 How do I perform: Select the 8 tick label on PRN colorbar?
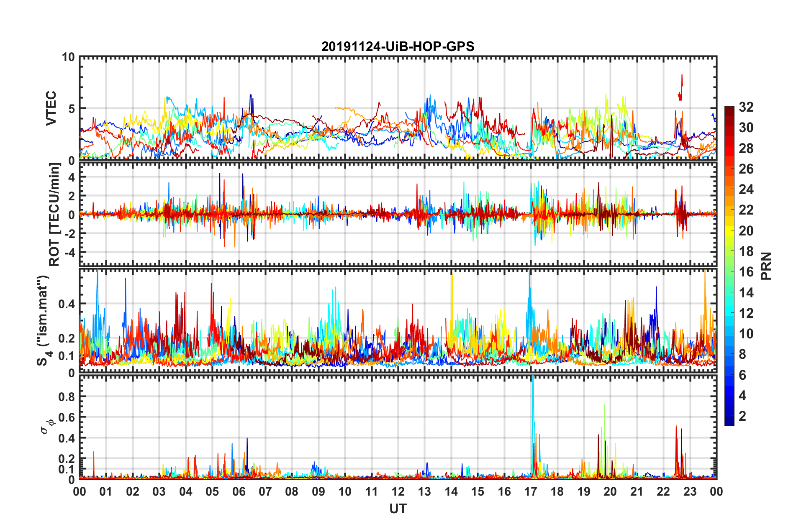point(742,354)
